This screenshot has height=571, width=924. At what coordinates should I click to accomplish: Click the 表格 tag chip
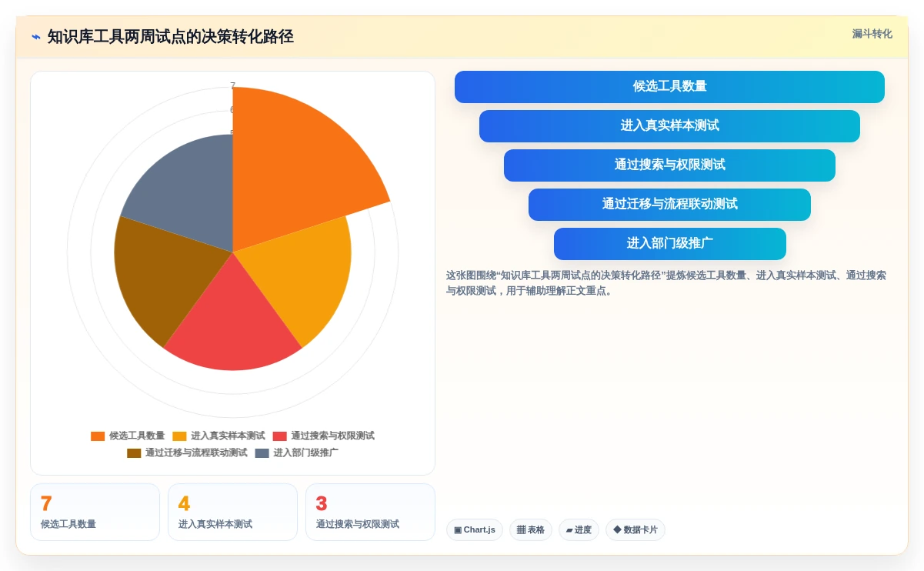[531, 530]
